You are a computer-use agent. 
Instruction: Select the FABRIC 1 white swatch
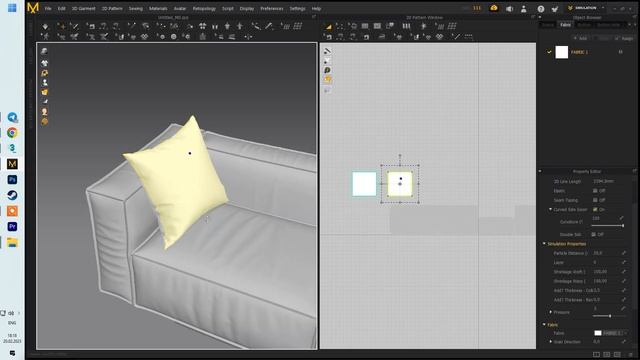[x=562, y=52]
